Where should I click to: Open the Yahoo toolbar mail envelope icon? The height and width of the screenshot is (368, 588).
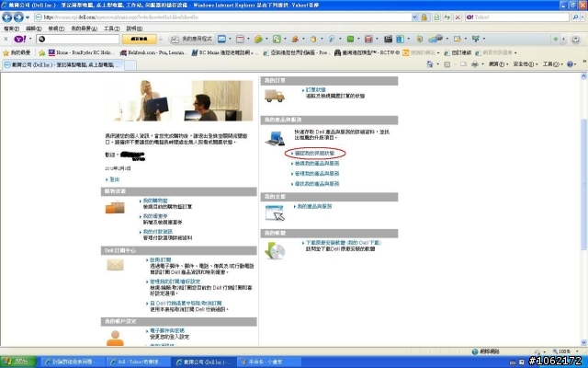[x=221, y=39]
